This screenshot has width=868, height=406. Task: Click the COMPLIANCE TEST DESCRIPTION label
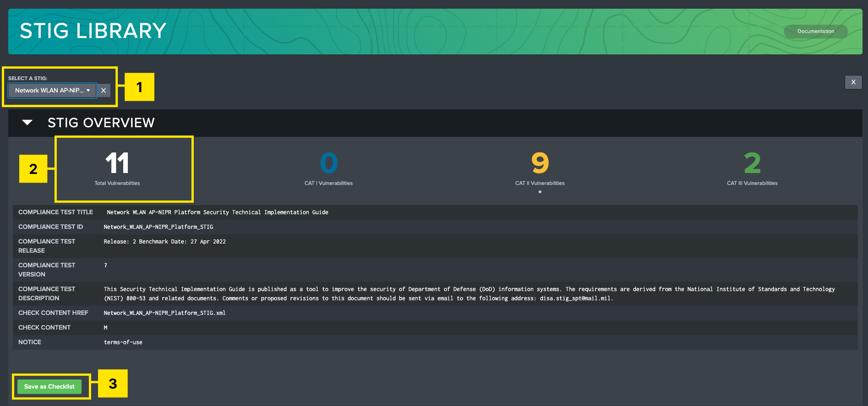pos(47,294)
